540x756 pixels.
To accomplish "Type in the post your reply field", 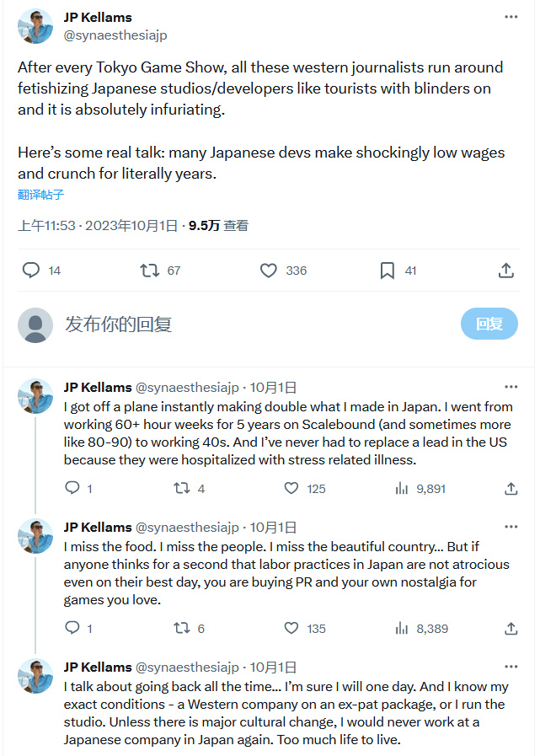I will pos(253,324).
